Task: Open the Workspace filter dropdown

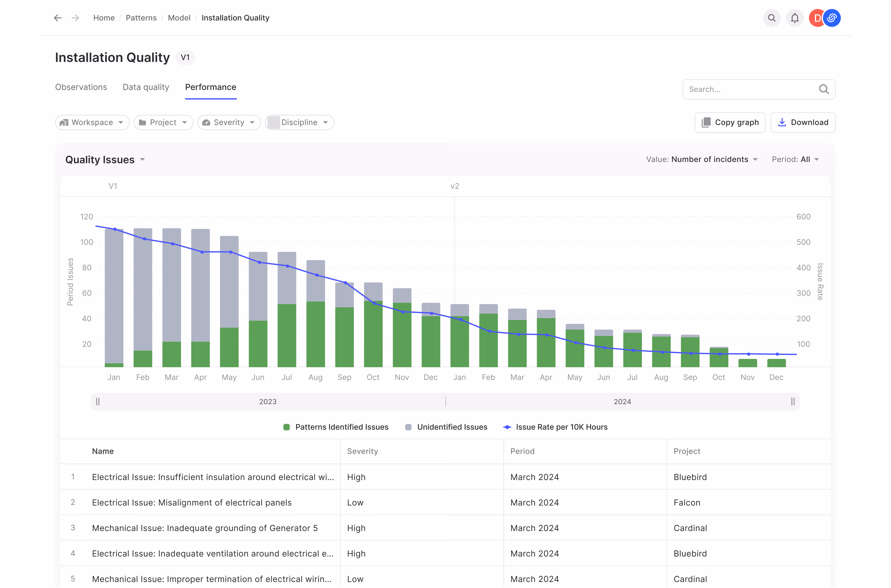Action: click(x=92, y=122)
